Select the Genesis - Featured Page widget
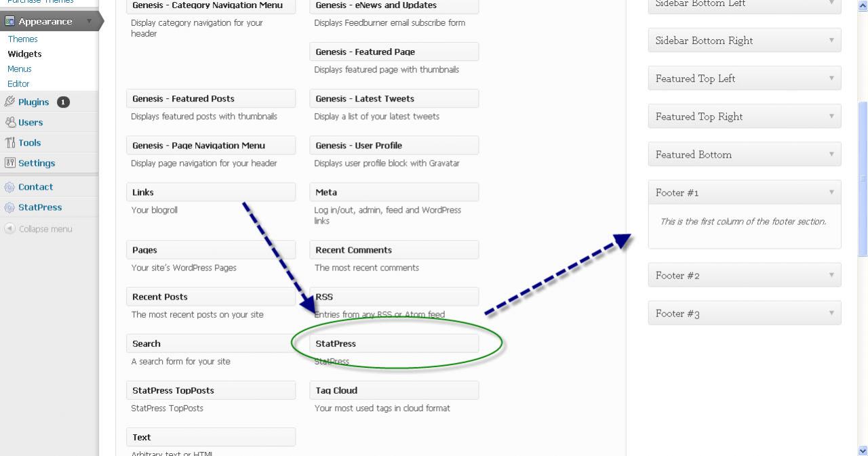Screen dimensions: 868x456 pos(394,51)
